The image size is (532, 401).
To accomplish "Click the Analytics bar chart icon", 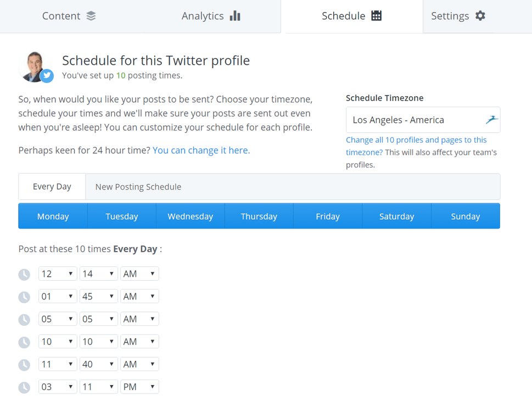I will (235, 15).
